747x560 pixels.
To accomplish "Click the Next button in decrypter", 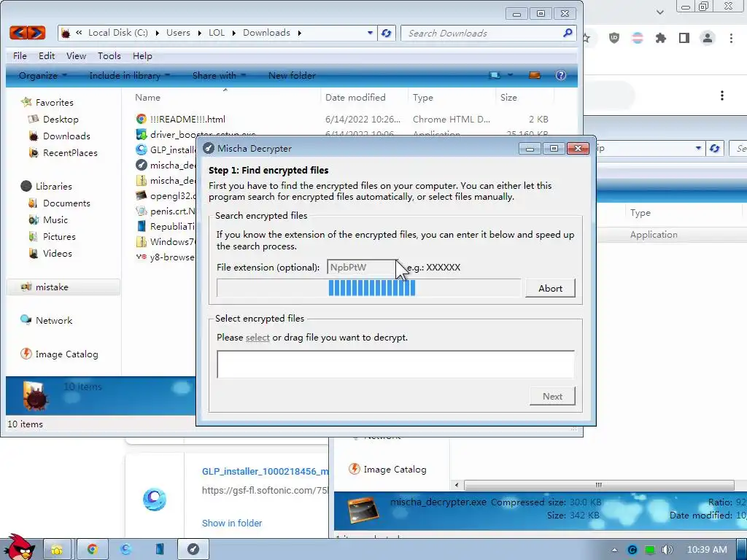I will (x=552, y=396).
